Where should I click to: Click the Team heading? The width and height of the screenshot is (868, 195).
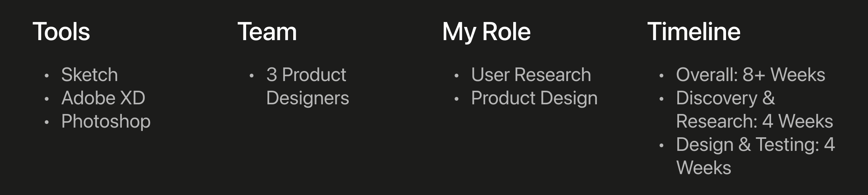tap(267, 32)
